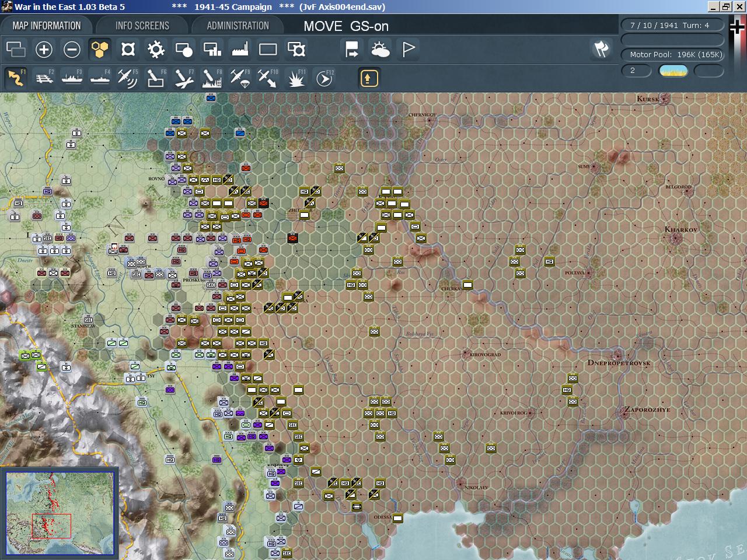Zoom in with the plus icon
The width and height of the screenshot is (747, 560).
44,50
